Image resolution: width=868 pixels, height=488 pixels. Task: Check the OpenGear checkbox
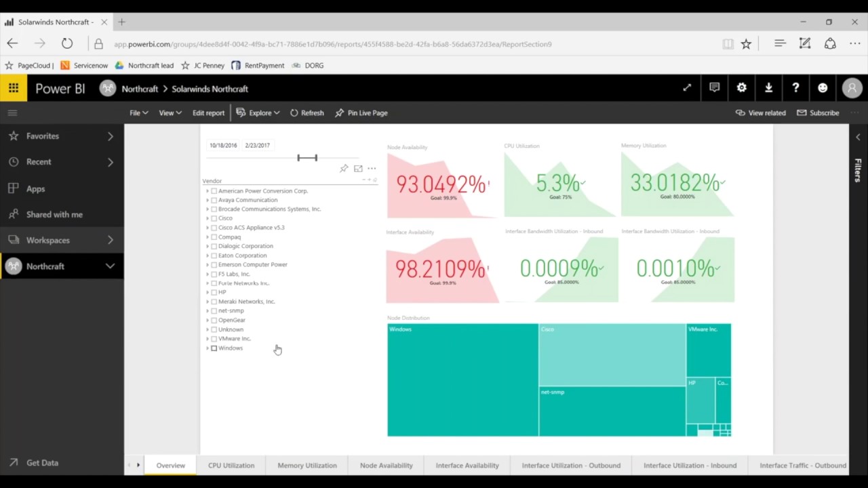[x=214, y=320]
